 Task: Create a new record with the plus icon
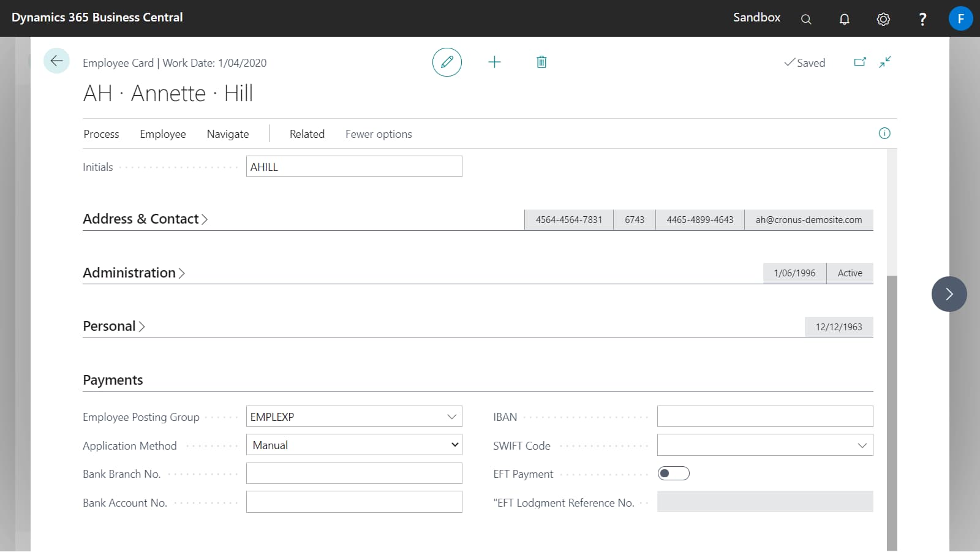pyautogui.click(x=495, y=62)
